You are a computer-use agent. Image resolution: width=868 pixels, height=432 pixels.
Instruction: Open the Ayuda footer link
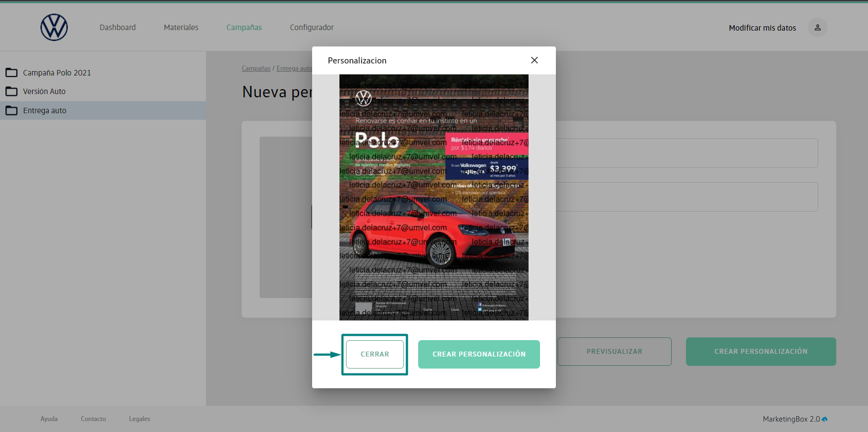[49, 419]
